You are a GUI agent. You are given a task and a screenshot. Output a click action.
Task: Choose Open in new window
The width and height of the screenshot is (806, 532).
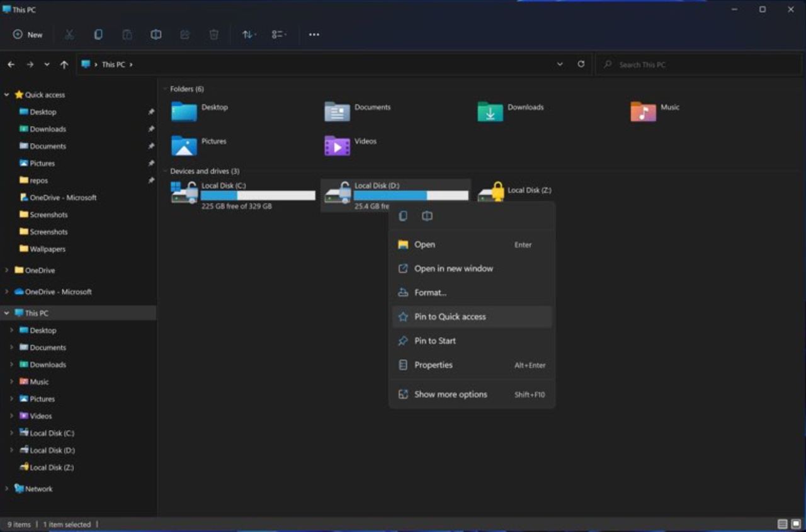(472, 268)
